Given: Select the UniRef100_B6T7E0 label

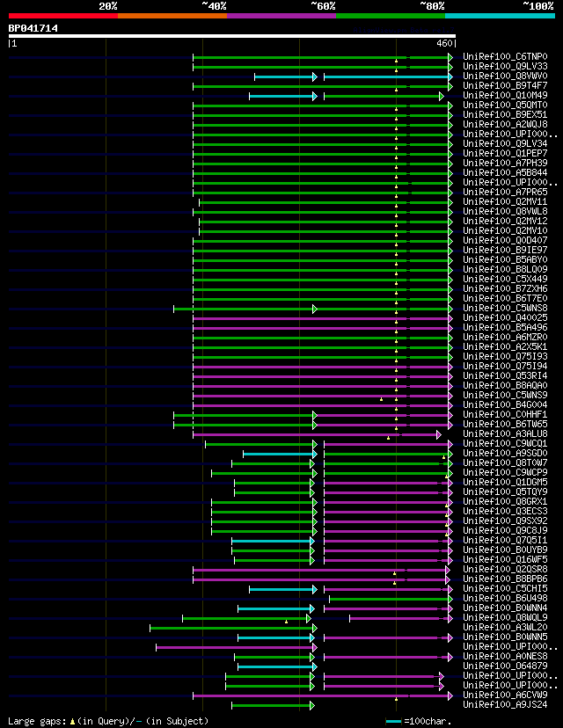Looking at the screenshot, I should point(505,299).
